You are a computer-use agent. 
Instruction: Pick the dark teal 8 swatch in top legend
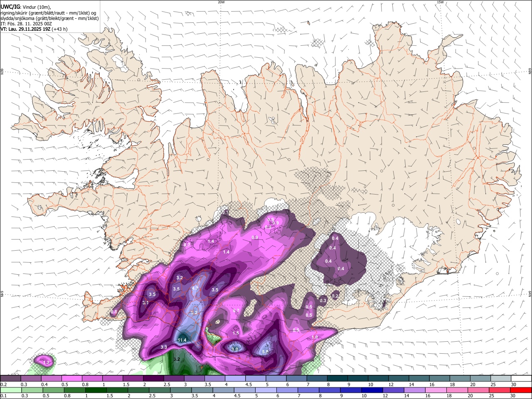pos(337,378)
